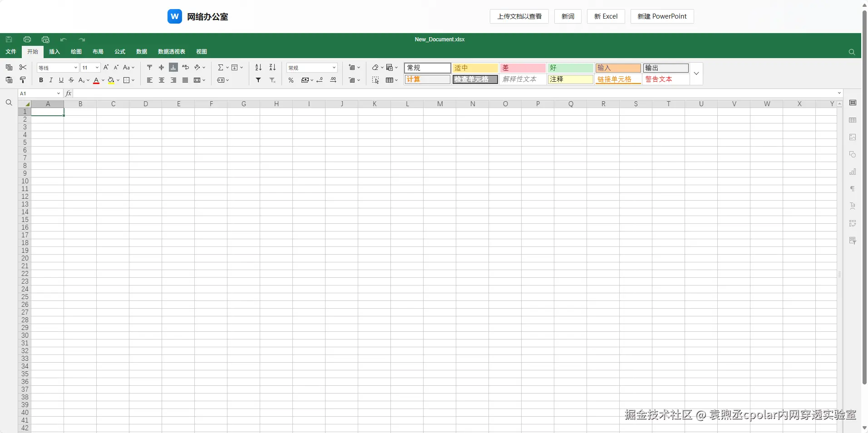
Task: Open the A1 name box dropdown
Action: point(59,93)
